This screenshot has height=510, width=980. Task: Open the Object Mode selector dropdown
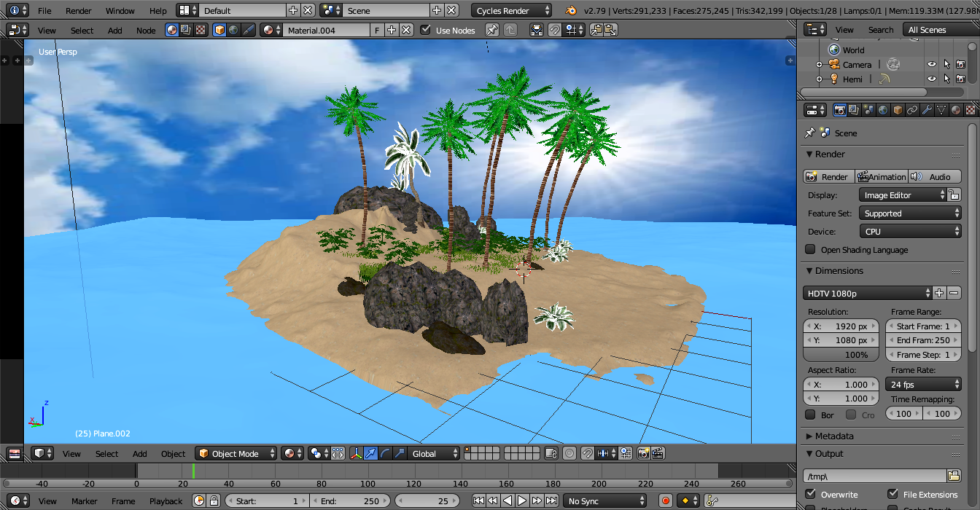pyautogui.click(x=236, y=453)
